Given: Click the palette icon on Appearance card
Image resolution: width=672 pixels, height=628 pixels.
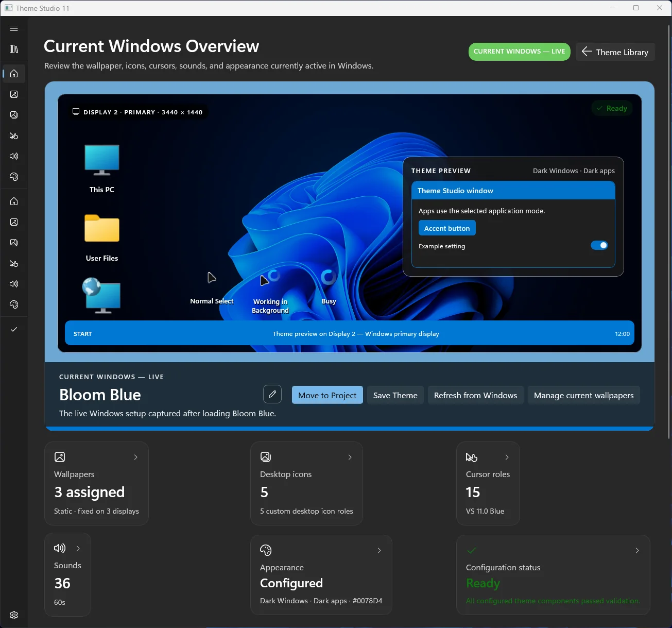Looking at the screenshot, I should [266, 550].
